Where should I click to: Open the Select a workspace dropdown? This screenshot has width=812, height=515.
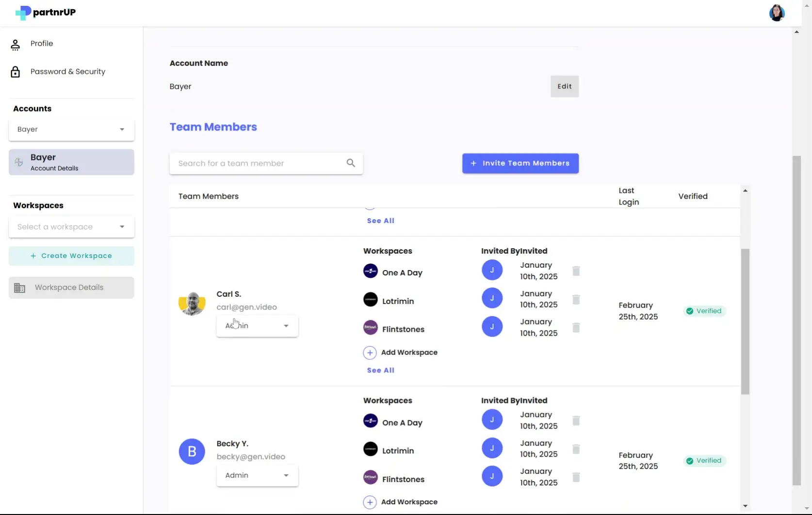click(x=71, y=226)
